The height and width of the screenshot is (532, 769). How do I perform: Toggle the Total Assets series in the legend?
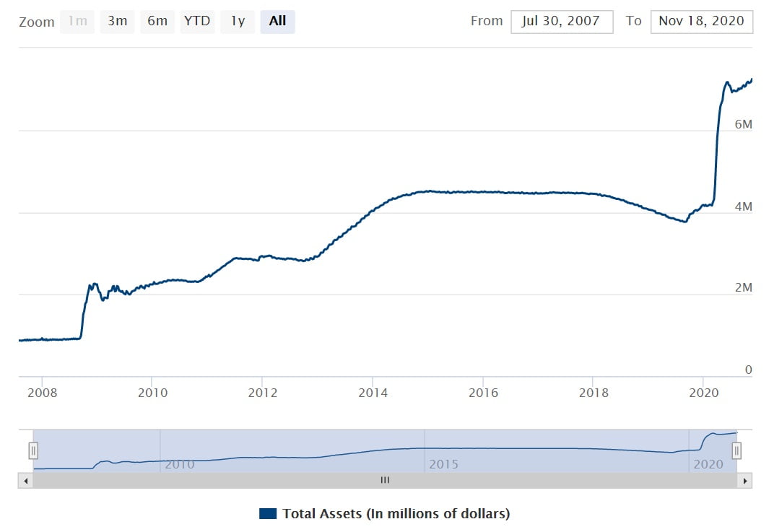[396, 514]
